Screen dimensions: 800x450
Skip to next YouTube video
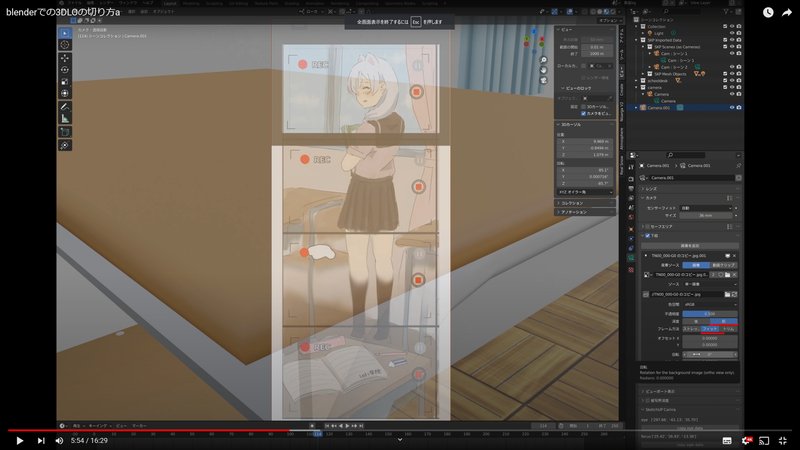click(41, 440)
